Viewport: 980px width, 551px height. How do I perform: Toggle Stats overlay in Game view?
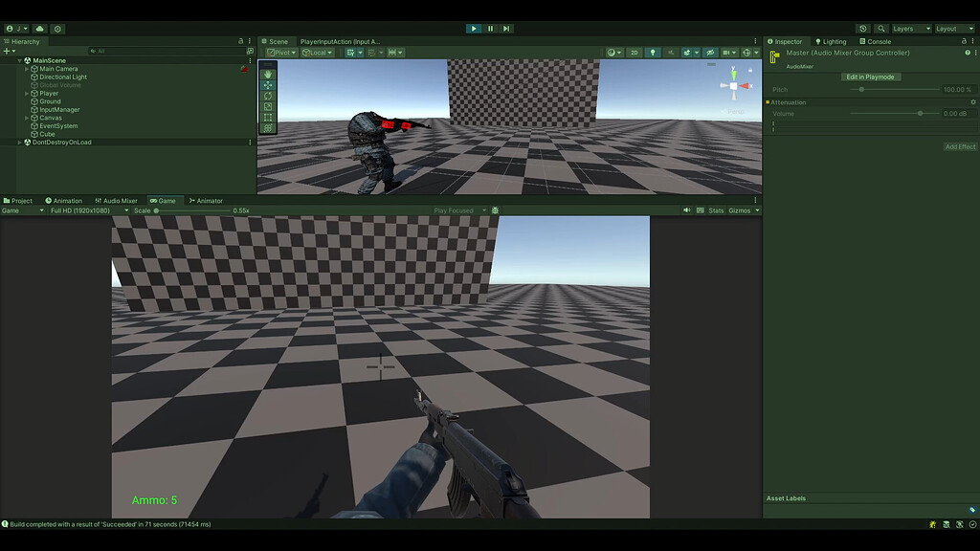click(716, 210)
